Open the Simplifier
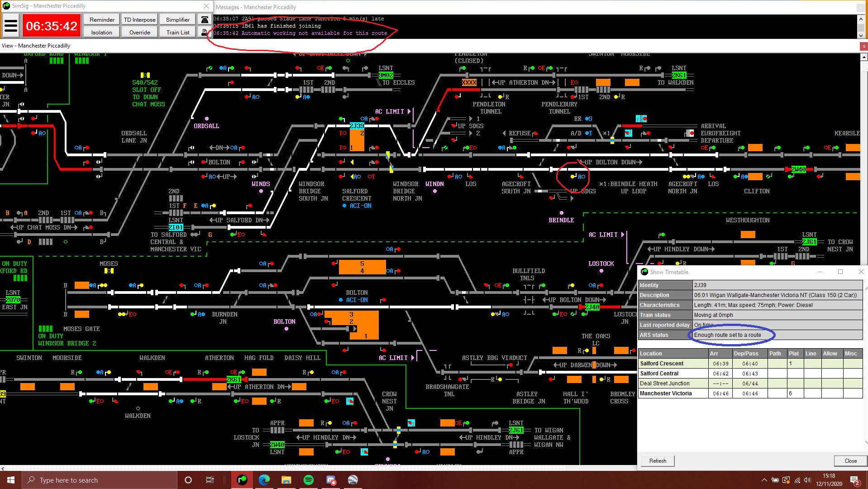 click(x=178, y=19)
